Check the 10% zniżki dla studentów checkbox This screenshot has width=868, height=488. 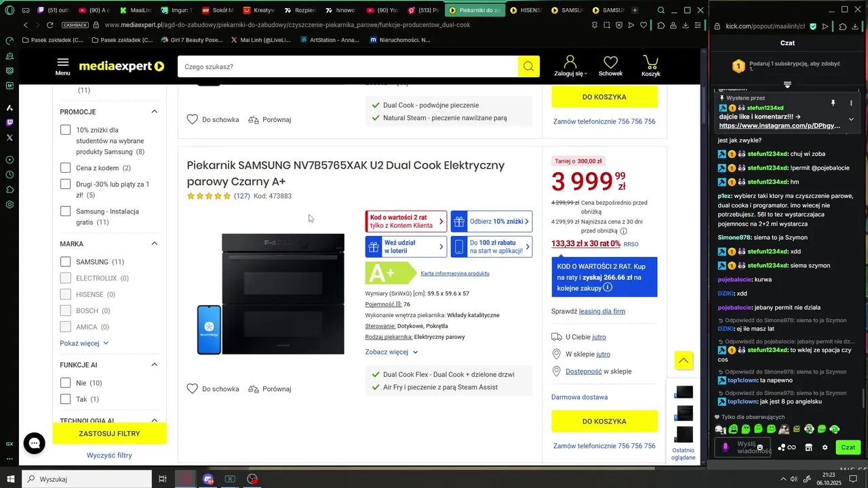coord(65,130)
